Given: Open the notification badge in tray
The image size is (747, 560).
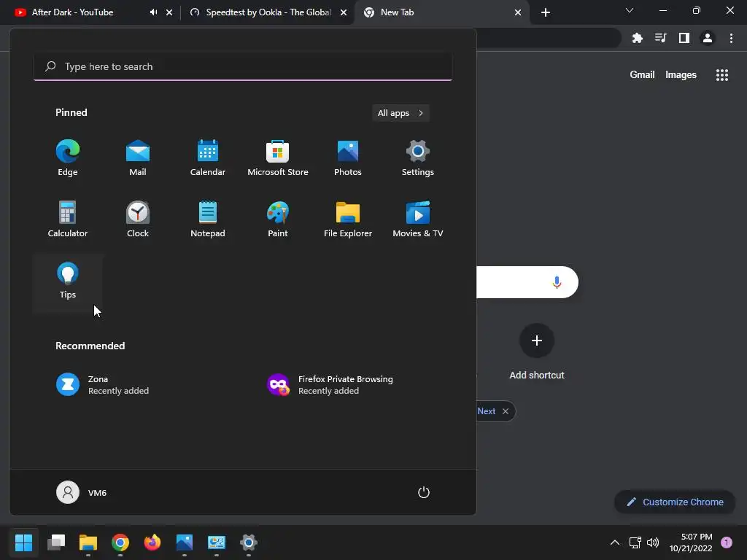Looking at the screenshot, I should [x=727, y=542].
